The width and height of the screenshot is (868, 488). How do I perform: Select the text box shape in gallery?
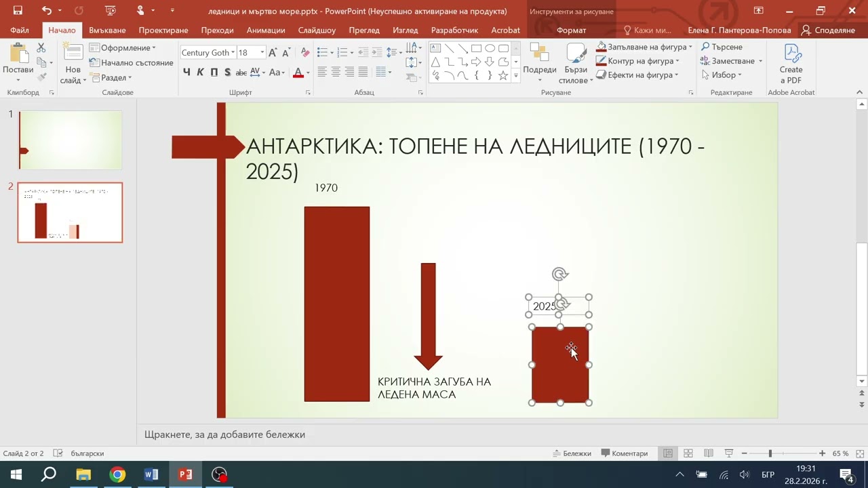(435, 48)
